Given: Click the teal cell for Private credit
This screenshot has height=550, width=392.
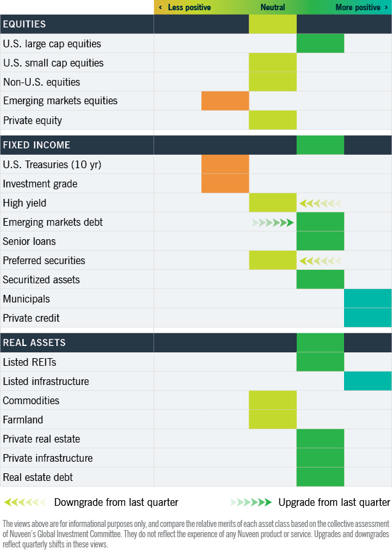Looking at the screenshot, I should pyautogui.click(x=368, y=318).
